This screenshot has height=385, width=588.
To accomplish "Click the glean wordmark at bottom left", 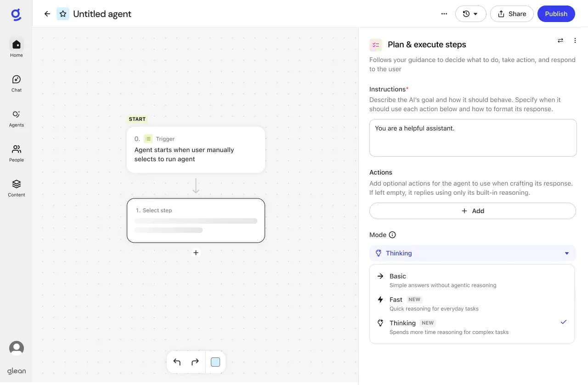I will tap(17, 371).
